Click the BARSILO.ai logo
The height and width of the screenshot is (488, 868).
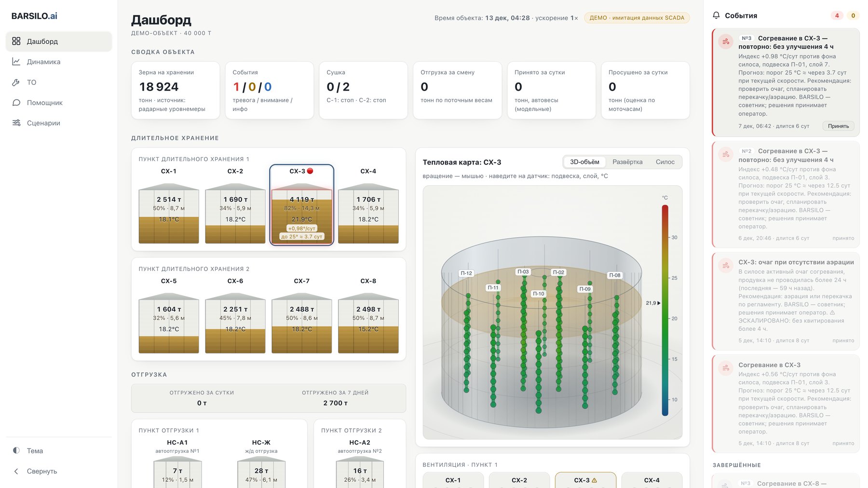[34, 16]
